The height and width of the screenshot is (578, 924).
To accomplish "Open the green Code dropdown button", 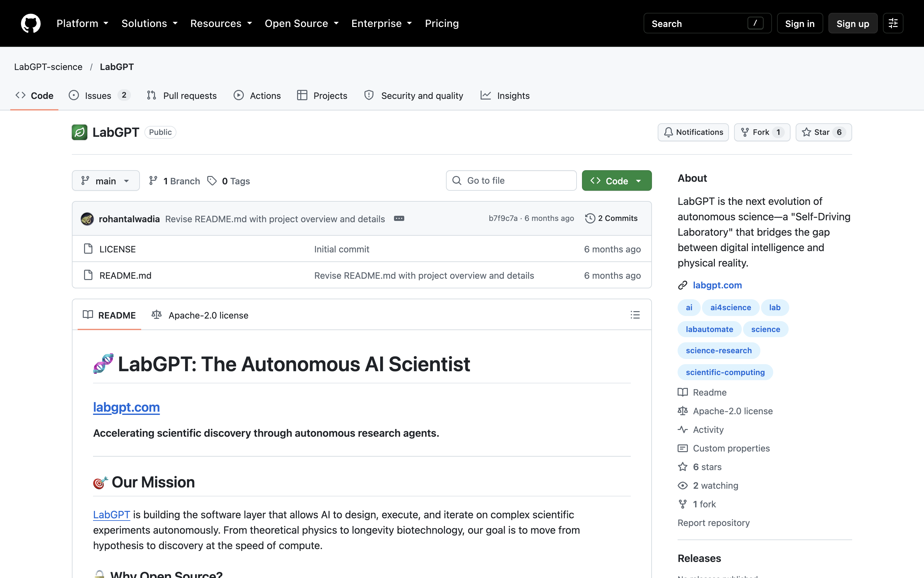I will [617, 180].
